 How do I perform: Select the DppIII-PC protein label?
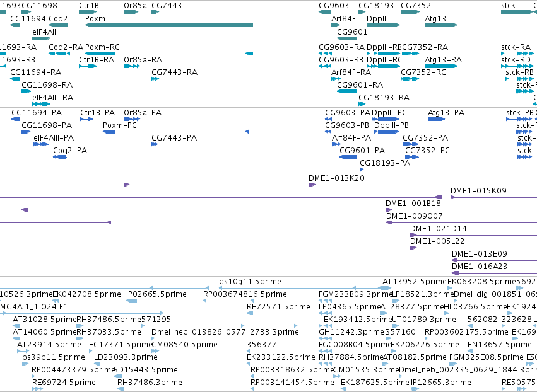[x=389, y=113]
